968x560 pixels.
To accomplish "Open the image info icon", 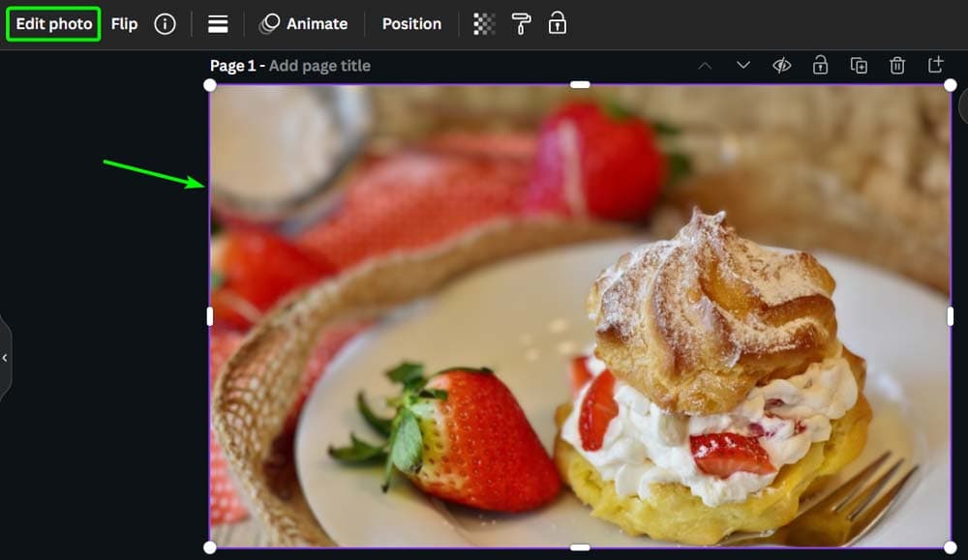I will pos(165,24).
